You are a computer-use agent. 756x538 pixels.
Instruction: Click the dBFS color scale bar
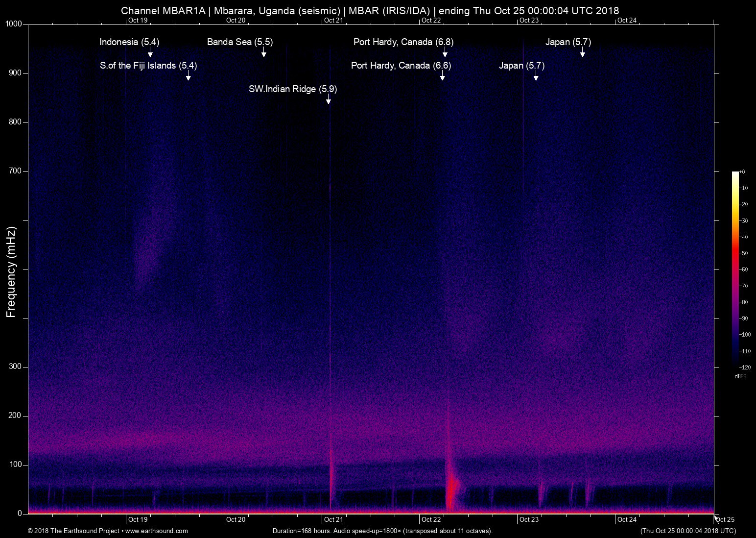coord(735,269)
